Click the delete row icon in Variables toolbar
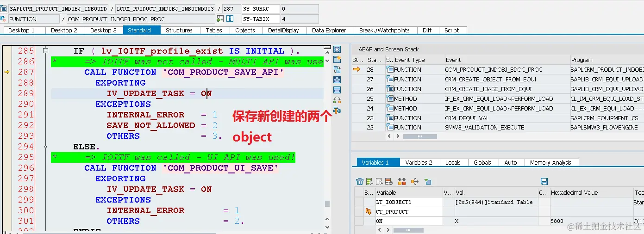This screenshot has height=234, width=644. (x=389, y=181)
